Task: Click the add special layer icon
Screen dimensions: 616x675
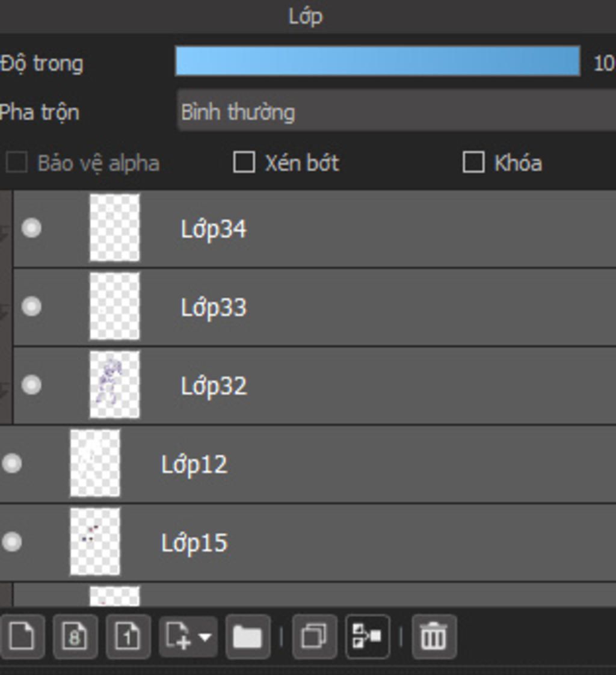Action: coord(178,636)
